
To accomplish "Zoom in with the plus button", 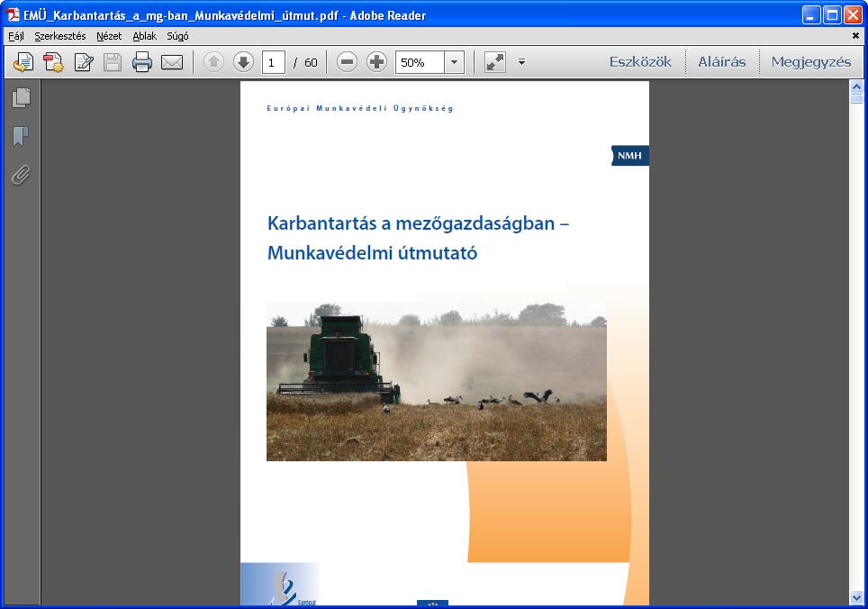I will (x=377, y=62).
